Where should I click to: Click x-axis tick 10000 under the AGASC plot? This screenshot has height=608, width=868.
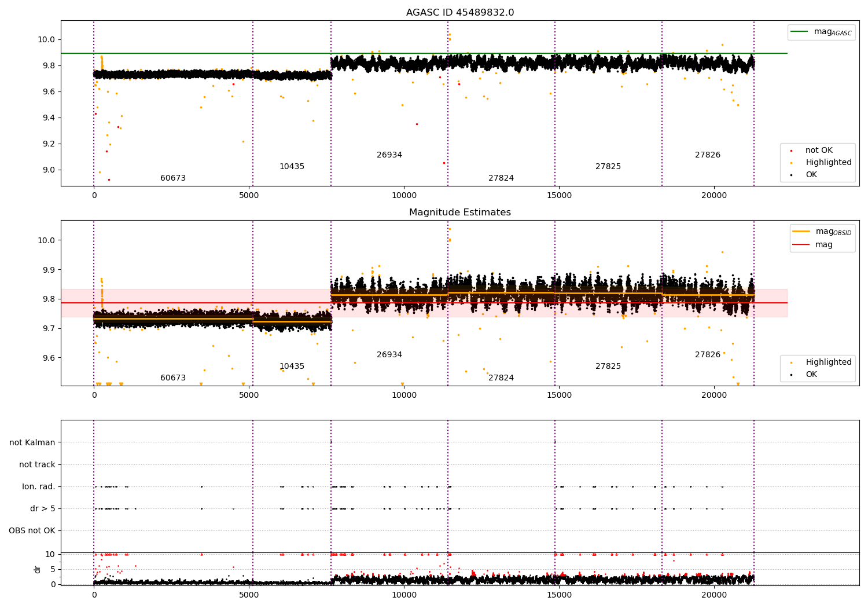coord(404,196)
